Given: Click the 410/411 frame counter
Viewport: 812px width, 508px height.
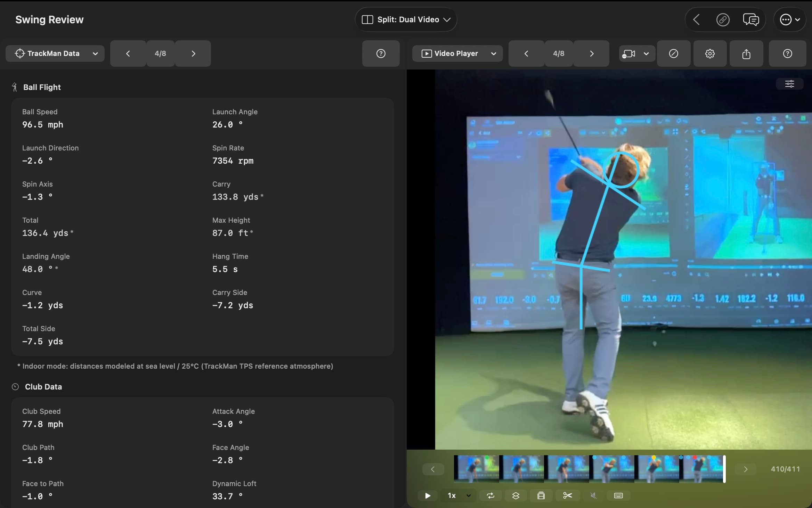Looking at the screenshot, I should [x=785, y=469].
